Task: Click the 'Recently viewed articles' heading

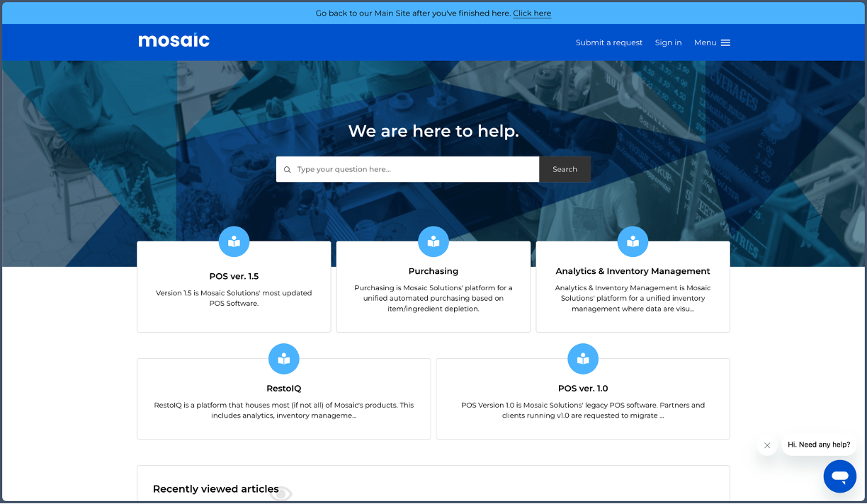Action: point(216,489)
